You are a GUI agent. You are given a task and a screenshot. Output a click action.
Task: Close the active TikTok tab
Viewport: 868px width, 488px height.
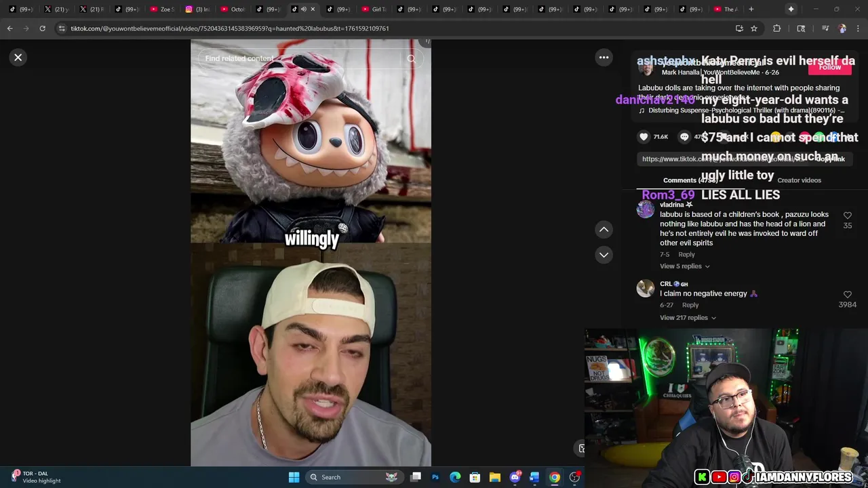313,9
